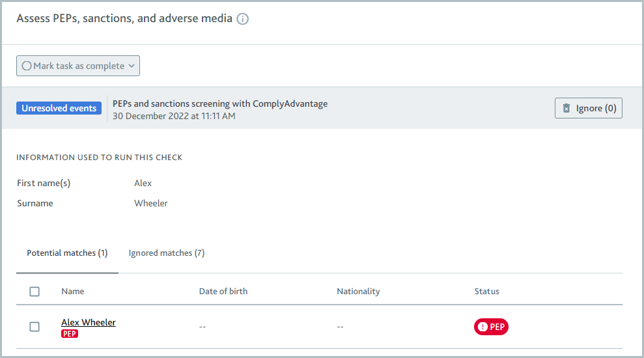Click the small PEP tag under Alex Wheeler
The width and height of the screenshot is (644, 358).
coord(70,334)
